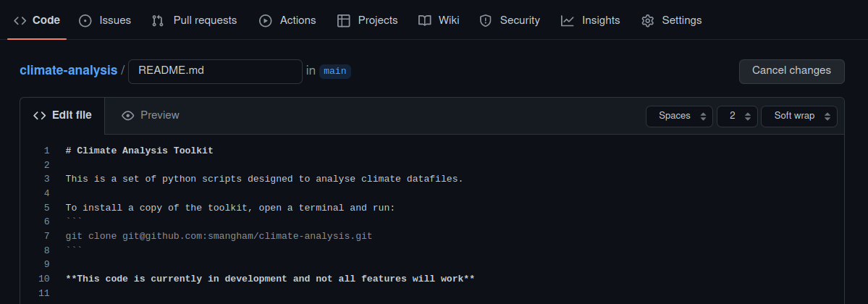
Task: Open the Issues tab
Action: coord(105,20)
